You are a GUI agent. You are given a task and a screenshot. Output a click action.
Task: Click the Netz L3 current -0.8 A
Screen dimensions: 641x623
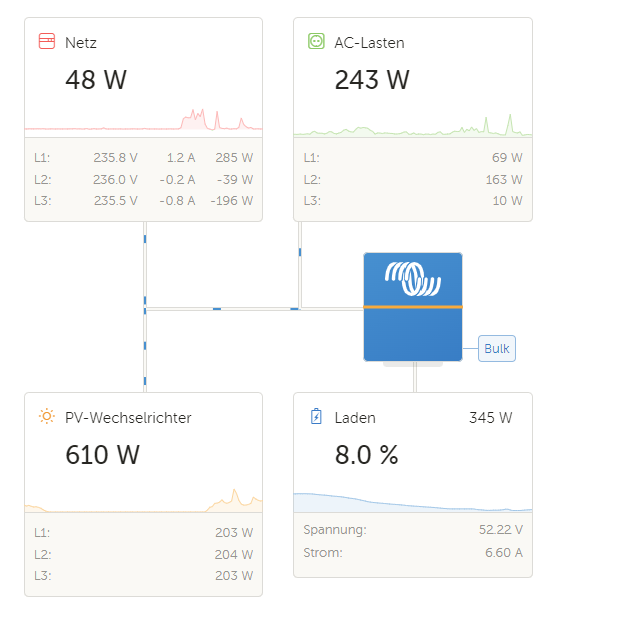pos(177,201)
